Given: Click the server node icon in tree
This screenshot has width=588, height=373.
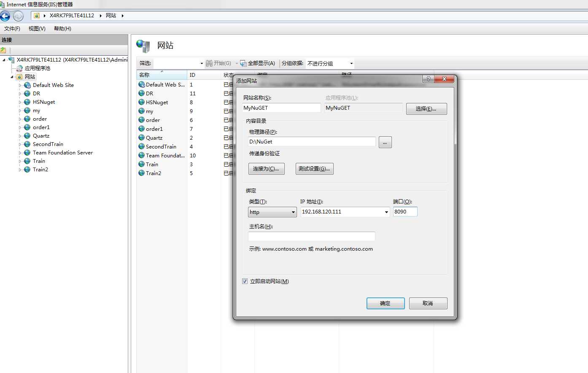Looking at the screenshot, I should [x=11, y=60].
